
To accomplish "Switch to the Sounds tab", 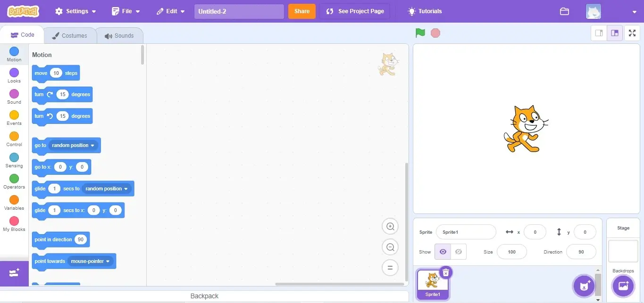I will 119,36.
